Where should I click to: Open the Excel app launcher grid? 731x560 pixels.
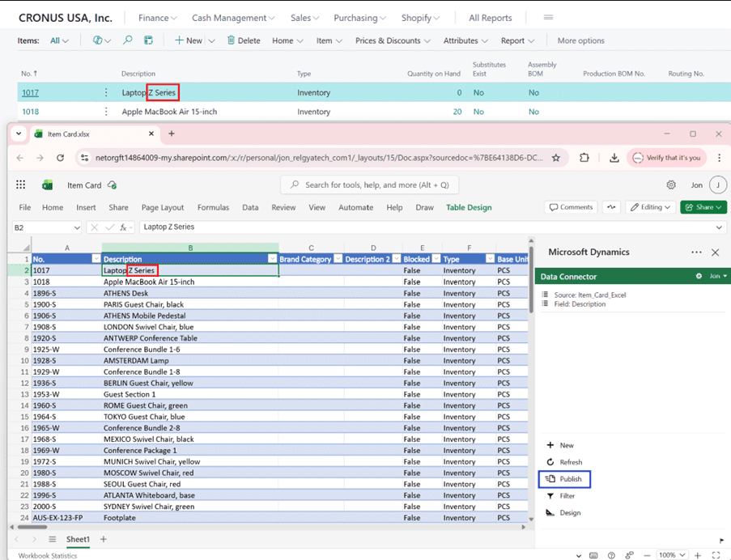point(20,185)
